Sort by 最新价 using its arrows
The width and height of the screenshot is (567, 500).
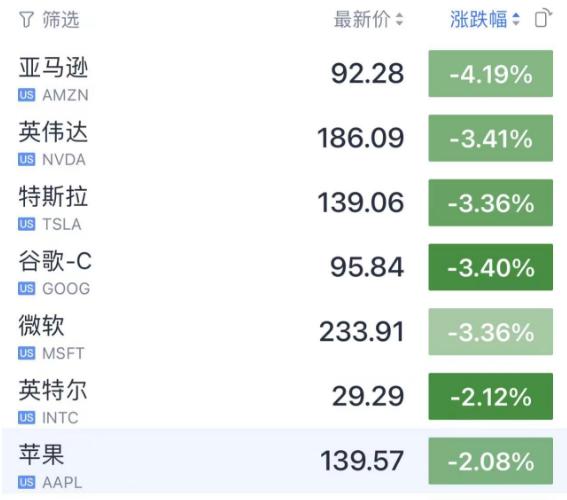399,19
